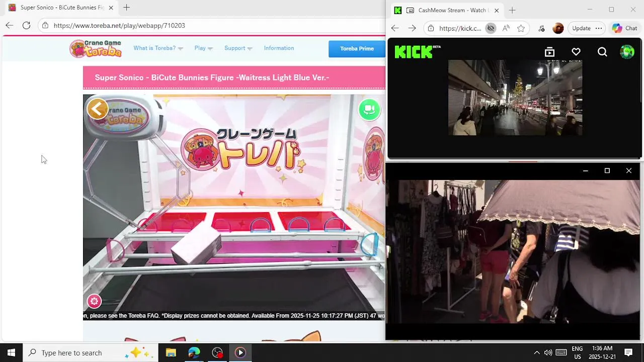Open the media player taskbar app
The height and width of the screenshot is (362, 644).
click(240, 352)
